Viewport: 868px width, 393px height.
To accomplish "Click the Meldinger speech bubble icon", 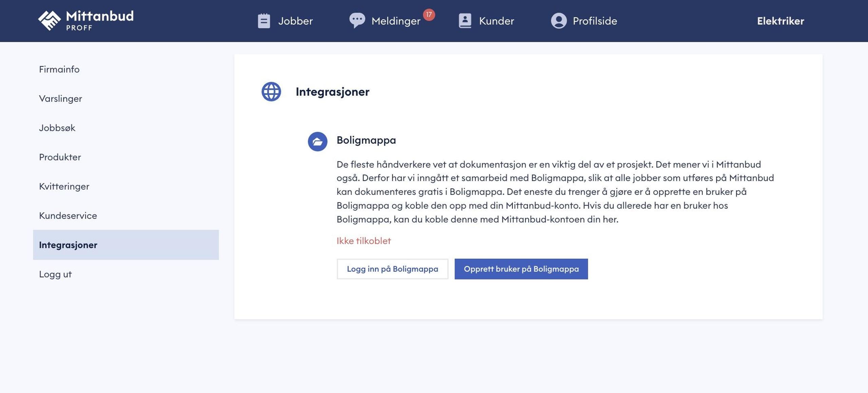I will [x=357, y=20].
